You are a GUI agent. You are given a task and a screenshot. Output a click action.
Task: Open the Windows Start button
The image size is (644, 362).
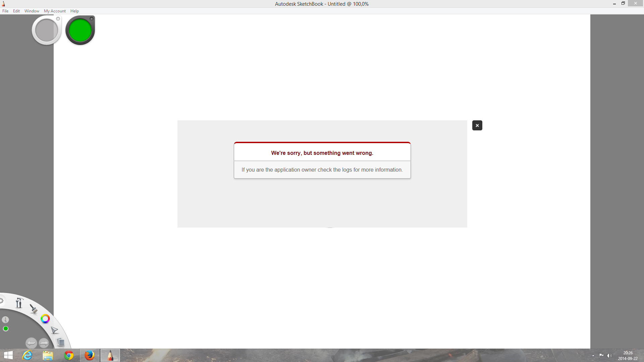click(x=8, y=355)
